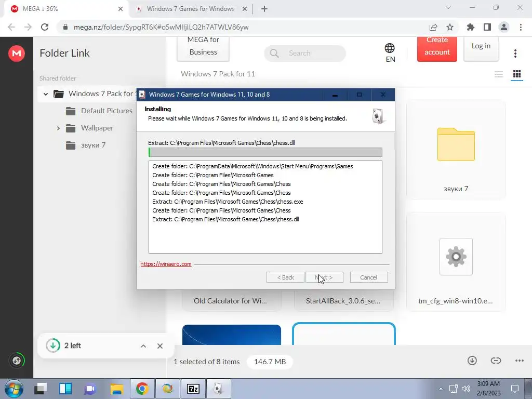Open the winaero.com link
The height and width of the screenshot is (399, 532).
tap(166, 264)
